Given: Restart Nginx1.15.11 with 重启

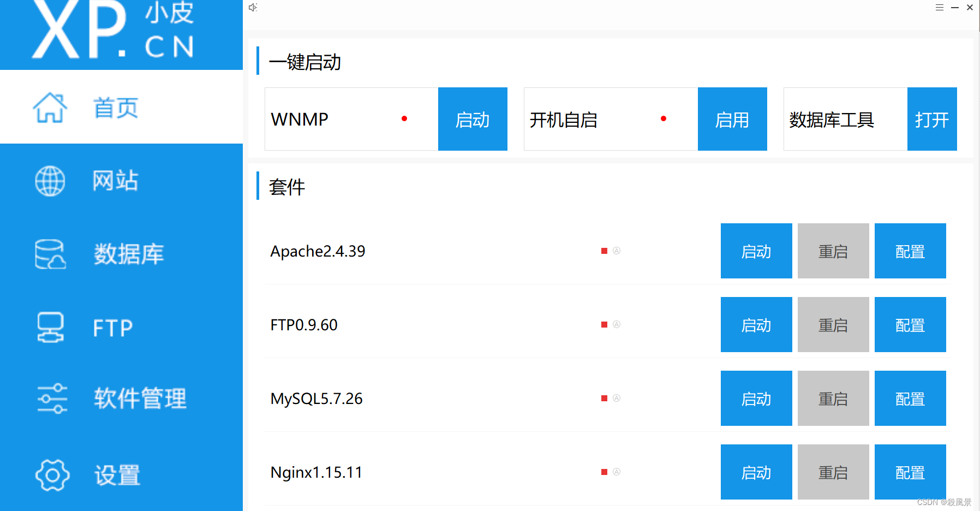Looking at the screenshot, I should tap(833, 472).
